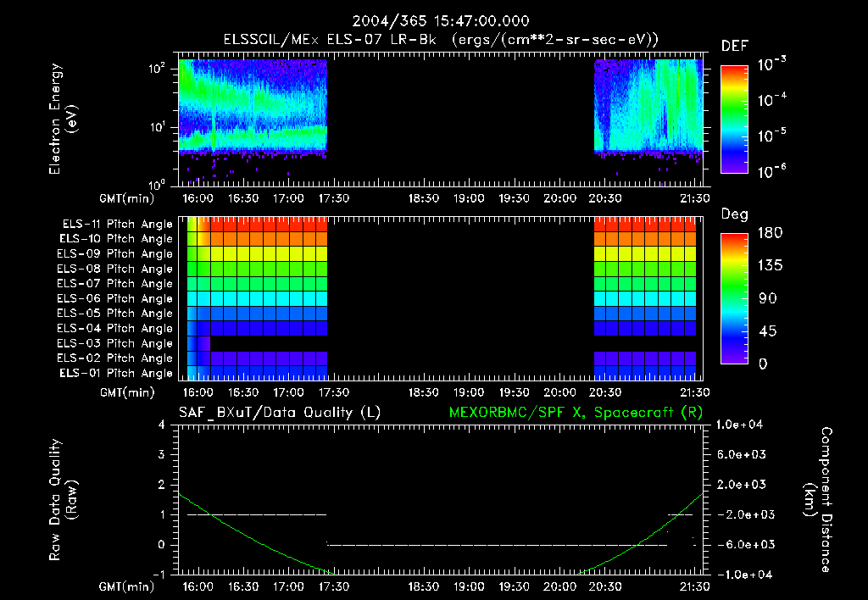Click the 19:00 time label under the pitch angle panel
The image size is (868, 600).
[x=469, y=392]
